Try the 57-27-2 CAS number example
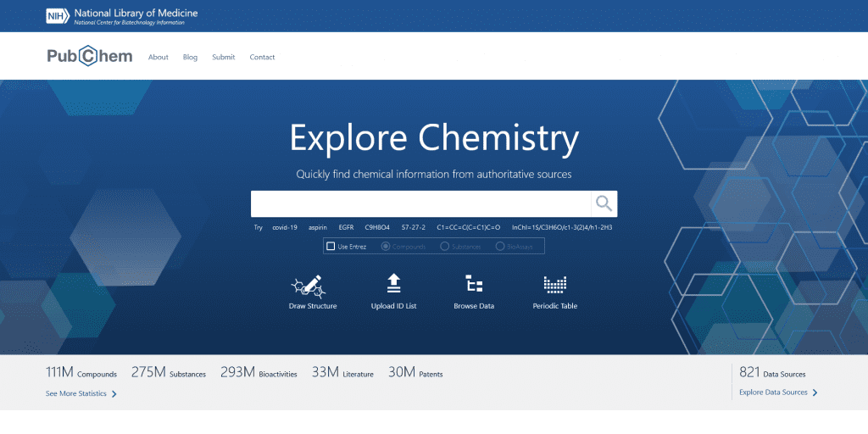The image size is (868, 434). click(x=414, y=227)
